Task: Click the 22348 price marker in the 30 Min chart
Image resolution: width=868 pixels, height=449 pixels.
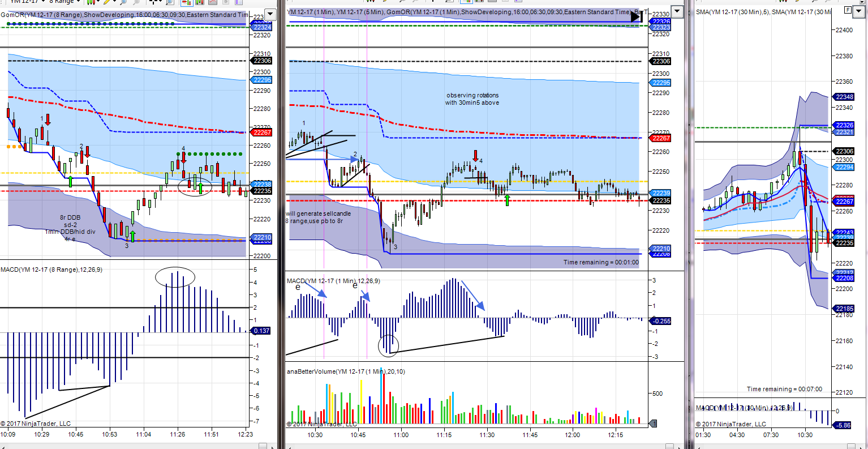Action: (844, 97)
